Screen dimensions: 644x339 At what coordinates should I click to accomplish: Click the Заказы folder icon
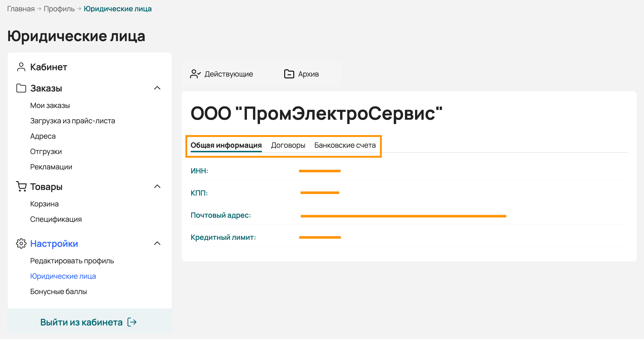click(x=21, y=88)
